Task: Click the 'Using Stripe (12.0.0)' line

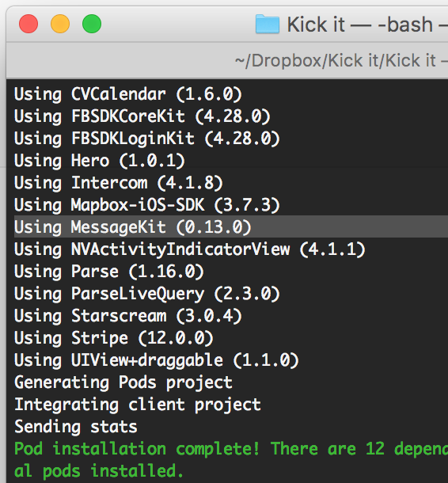Action: [x=114, y=338]
